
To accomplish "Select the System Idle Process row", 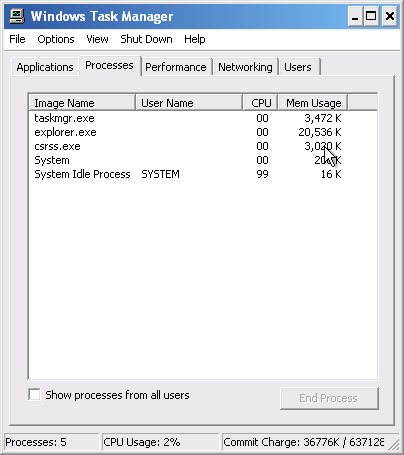I will (x=203, y=174).
